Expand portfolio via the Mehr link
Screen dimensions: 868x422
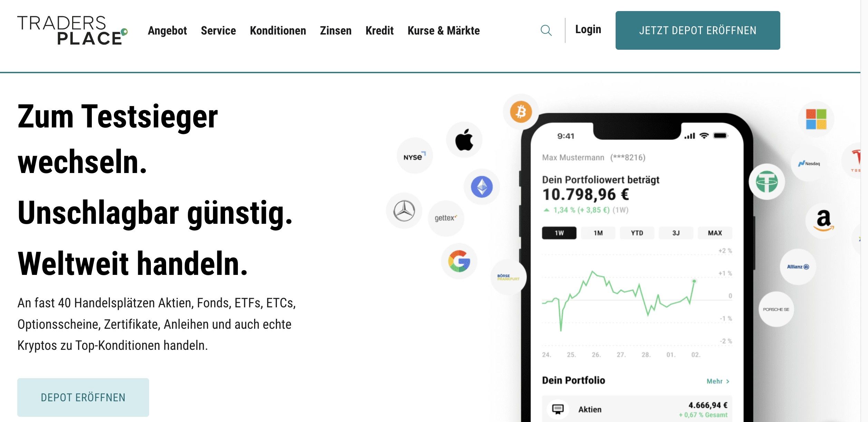[717, 381]
